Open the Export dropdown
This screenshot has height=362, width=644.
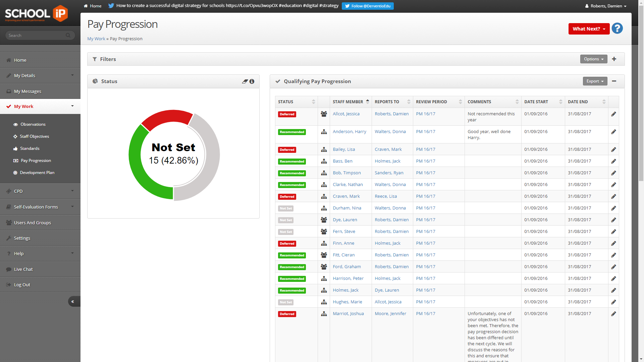(595, 81)
